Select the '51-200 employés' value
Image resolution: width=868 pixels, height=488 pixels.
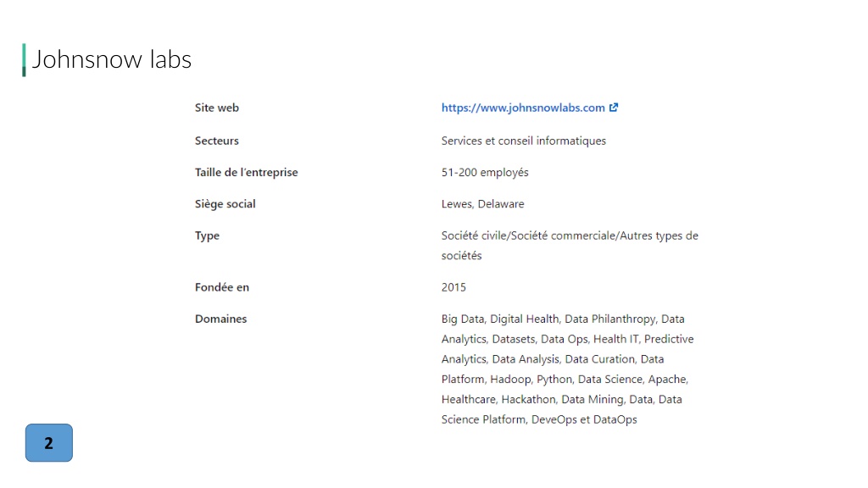(485, 172)
